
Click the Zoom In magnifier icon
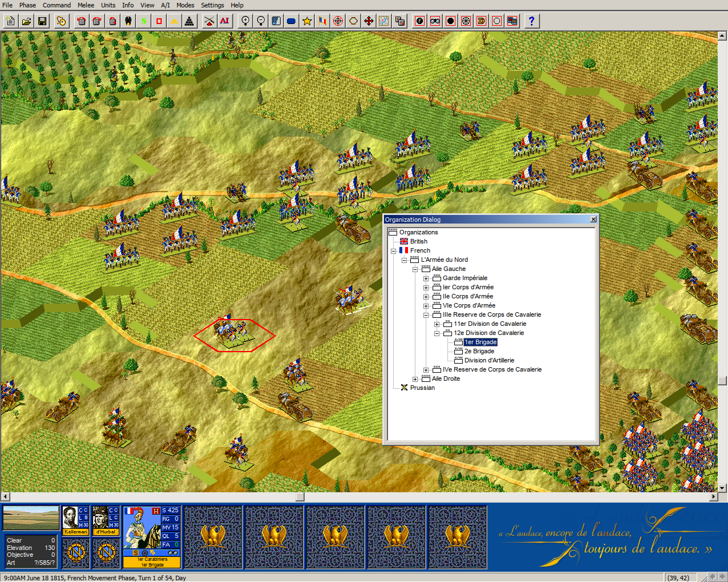245,21
